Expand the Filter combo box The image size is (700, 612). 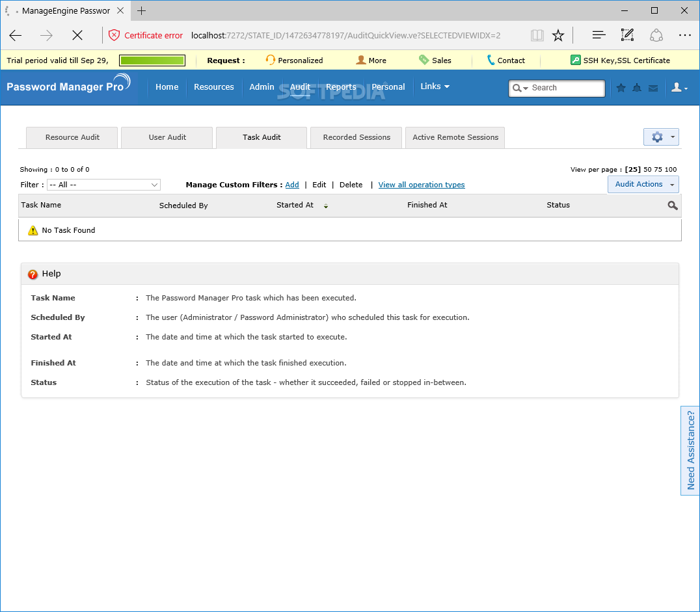click(x=103, y=185)
